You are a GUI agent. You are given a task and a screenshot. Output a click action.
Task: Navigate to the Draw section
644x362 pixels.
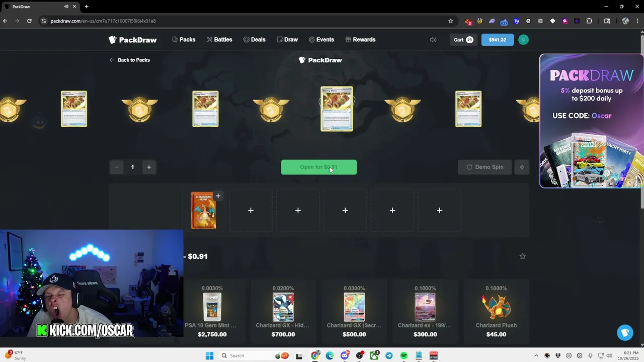point(287,40)
